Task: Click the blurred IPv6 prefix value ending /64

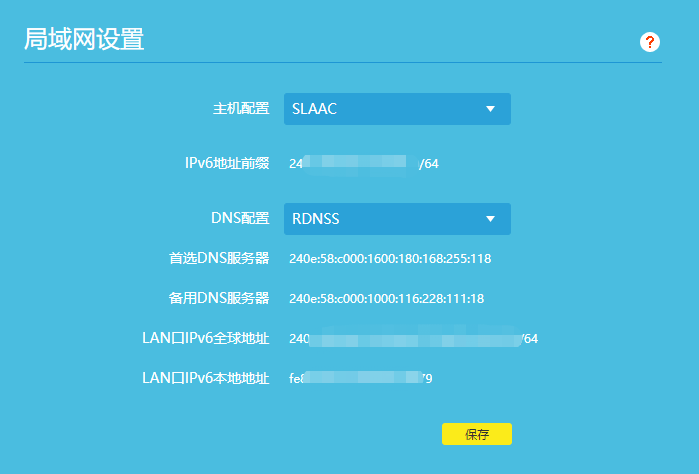Action: click(364, 164)
